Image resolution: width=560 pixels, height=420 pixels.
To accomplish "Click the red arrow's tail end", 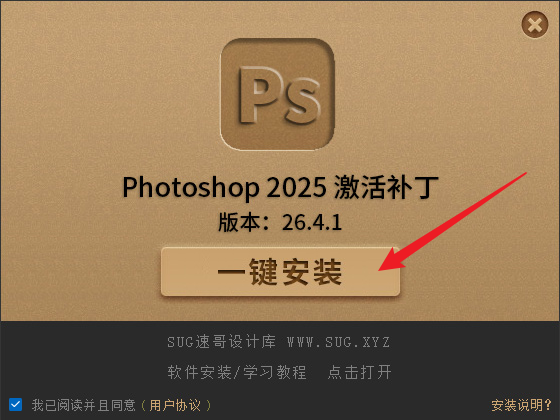I will [523, 175].
